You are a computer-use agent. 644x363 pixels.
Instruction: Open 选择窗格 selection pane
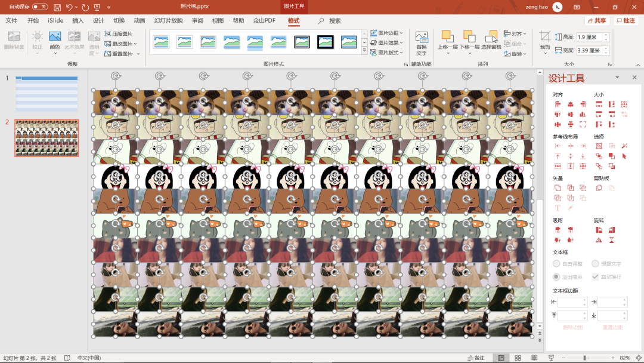tap(491, 40)
